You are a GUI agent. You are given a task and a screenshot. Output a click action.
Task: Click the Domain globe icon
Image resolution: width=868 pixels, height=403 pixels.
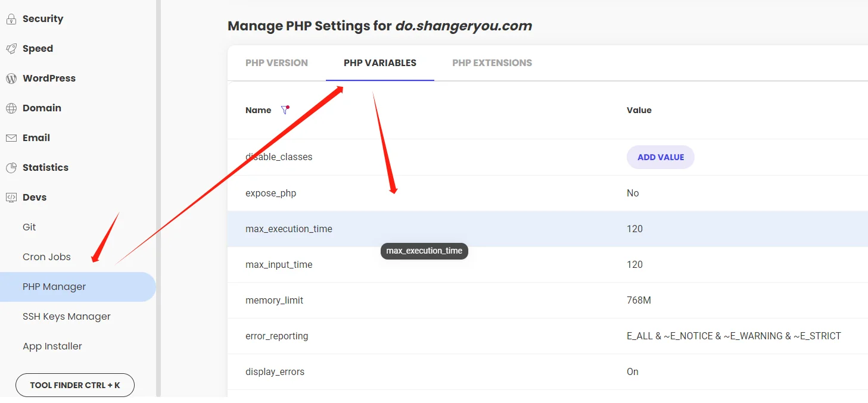coord(11,108)
